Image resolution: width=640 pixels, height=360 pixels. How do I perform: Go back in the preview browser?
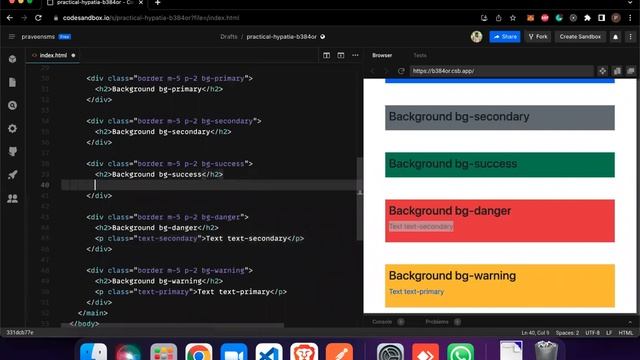pyautogui.click(x=372, y=71)
